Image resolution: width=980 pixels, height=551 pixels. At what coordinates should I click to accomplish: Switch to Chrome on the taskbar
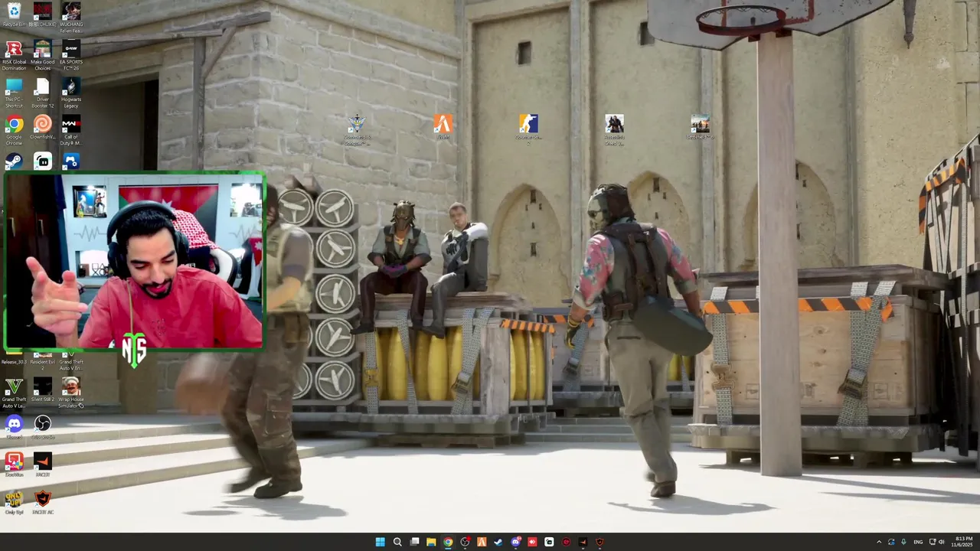pyautogui.click(x=448, y=542)
